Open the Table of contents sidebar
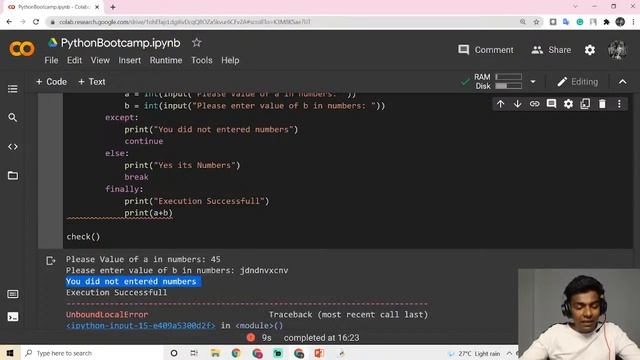The height and width of the screenshot is (360, 640). click(x=13, y=89)
